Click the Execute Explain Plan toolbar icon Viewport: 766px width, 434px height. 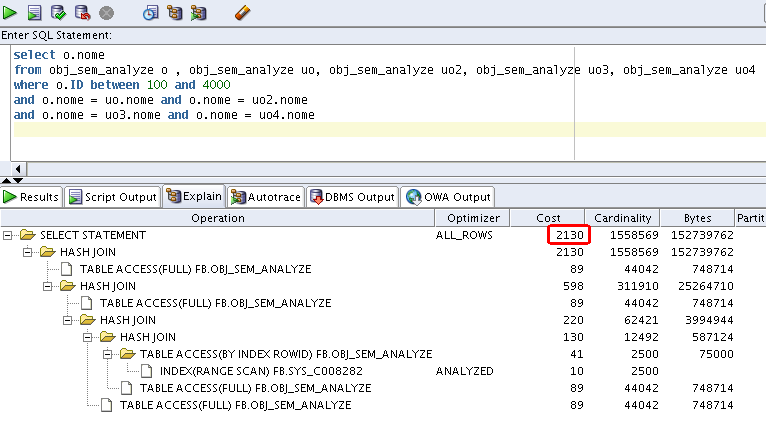(175, 13)
